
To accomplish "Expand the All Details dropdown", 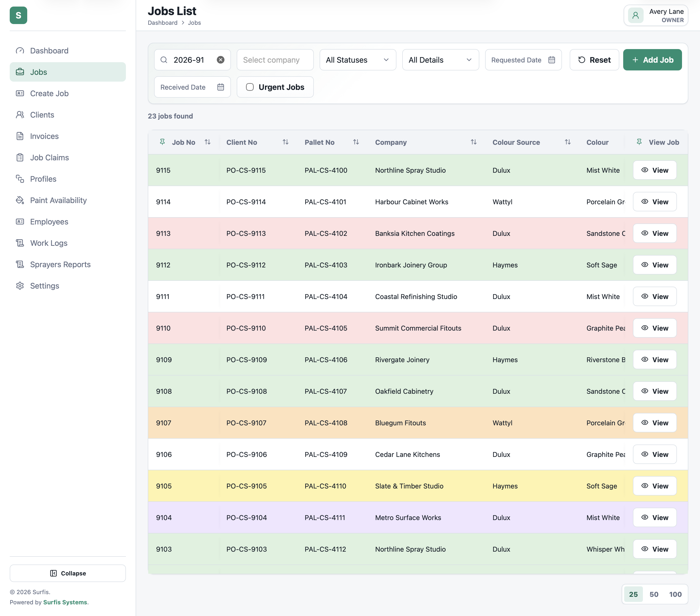I will point(440,60).
